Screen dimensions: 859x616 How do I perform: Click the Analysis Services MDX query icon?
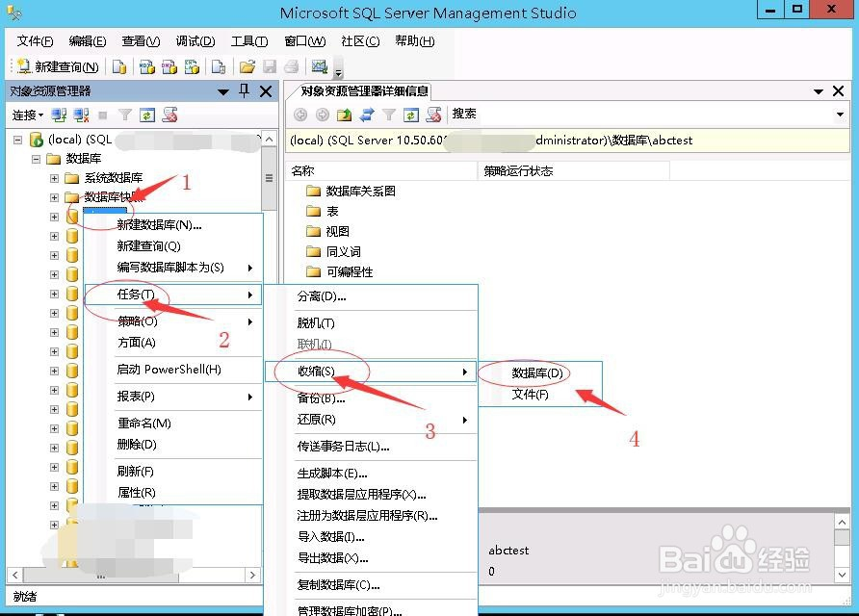[146, 66]
